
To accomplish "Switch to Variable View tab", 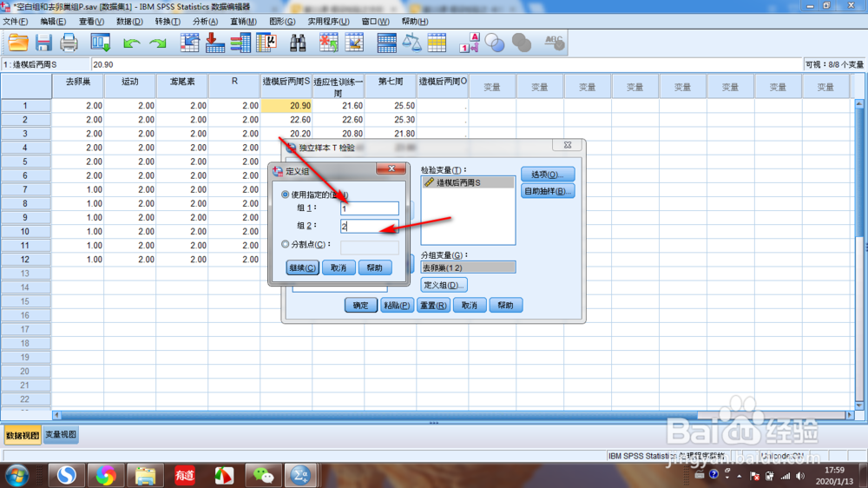I will coord(61,435).
